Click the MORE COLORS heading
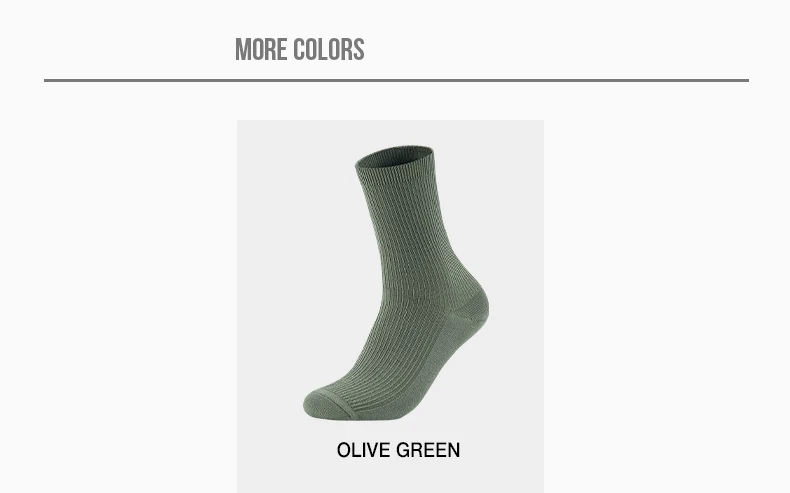Viewport: 790px width, 493px height. pyautogui.click(x=300, y=49)
